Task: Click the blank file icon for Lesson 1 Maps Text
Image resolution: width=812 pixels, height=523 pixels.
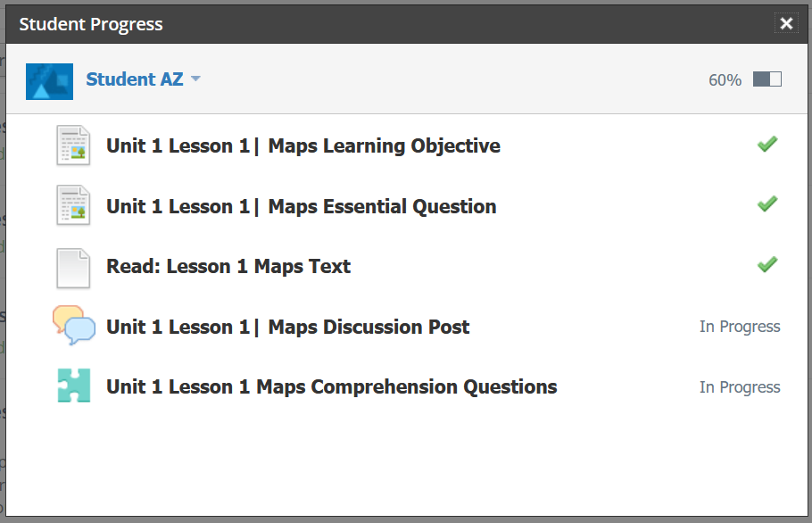Action: 73,269
